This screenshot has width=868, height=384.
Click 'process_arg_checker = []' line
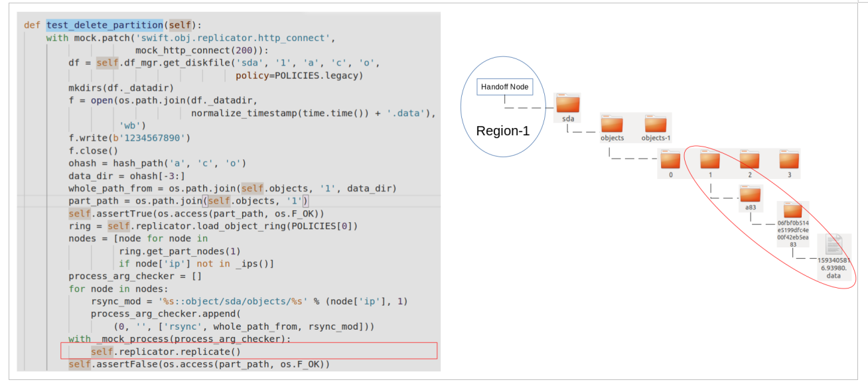coord(135,276)
